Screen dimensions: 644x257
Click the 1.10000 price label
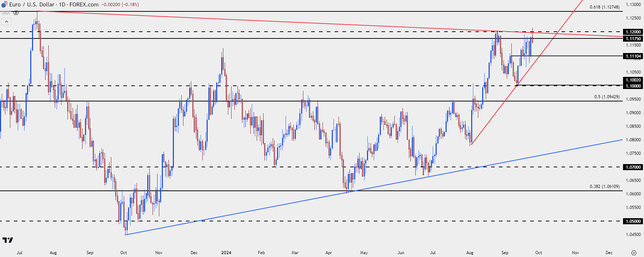tap(633, 86)
